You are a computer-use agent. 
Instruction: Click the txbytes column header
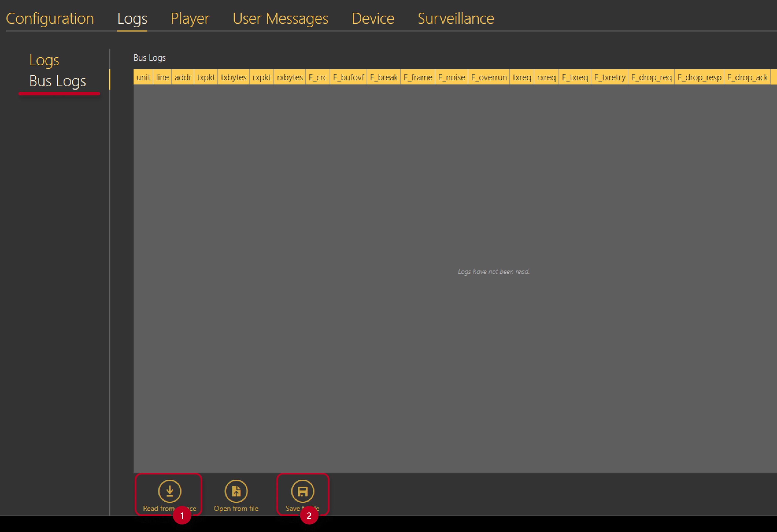coord(233,77)
